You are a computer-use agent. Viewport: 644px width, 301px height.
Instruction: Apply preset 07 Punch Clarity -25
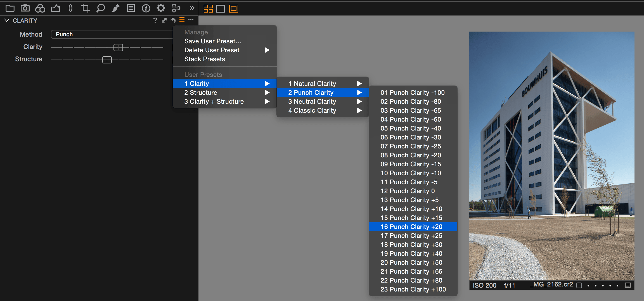[x=413, y=146]
